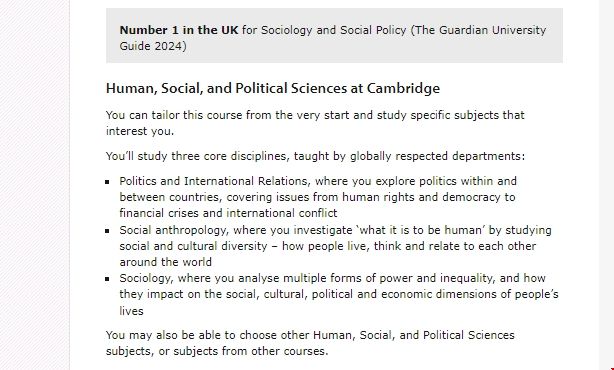The width and height of the screenshot is (614, 370).
Task: Click the 'Social anthropology' phrase in list
Action: [x=173, y=230]
